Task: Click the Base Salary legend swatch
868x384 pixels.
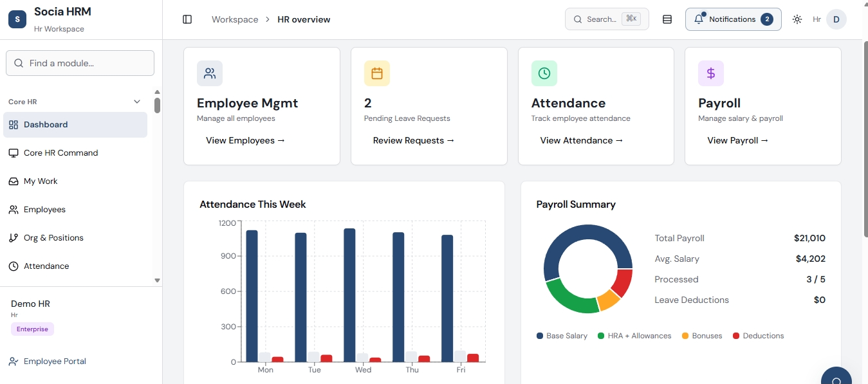Action: point(540,336)
